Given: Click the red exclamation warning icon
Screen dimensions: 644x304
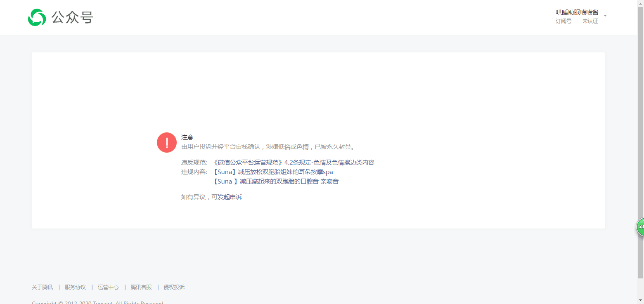Looking at the screenshot, I should tap(167, 143).
